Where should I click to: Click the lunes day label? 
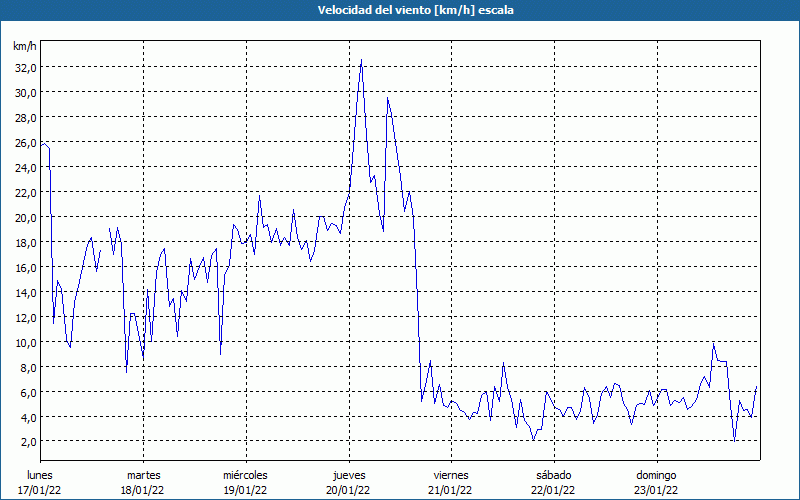click(x=40, y=475)
